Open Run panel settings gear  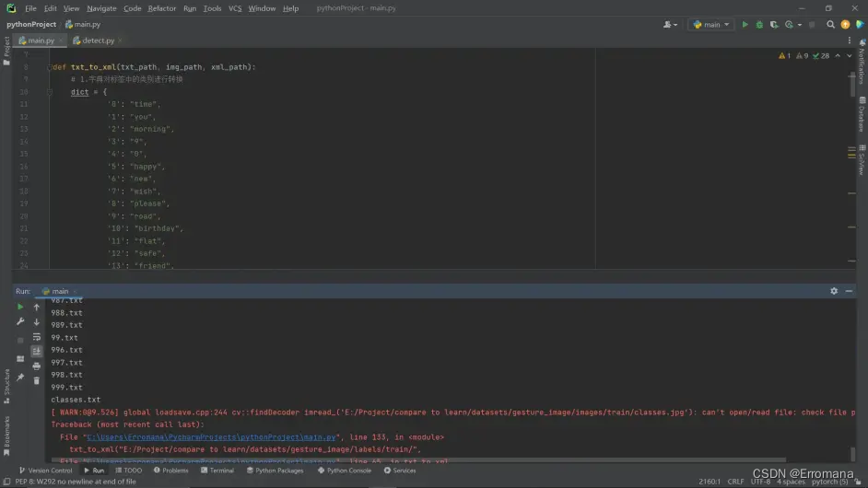click(834, 291)
